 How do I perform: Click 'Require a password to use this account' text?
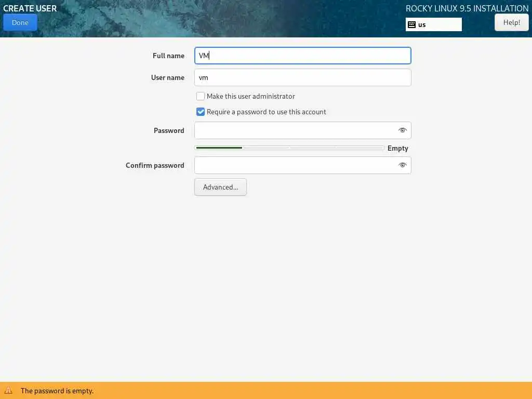(x=267, y=112)
